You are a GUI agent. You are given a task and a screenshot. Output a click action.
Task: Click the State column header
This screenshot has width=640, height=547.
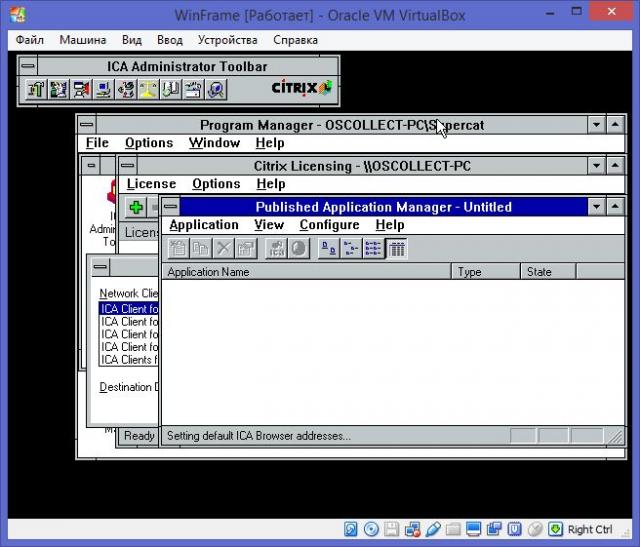[x=548, y=272]
